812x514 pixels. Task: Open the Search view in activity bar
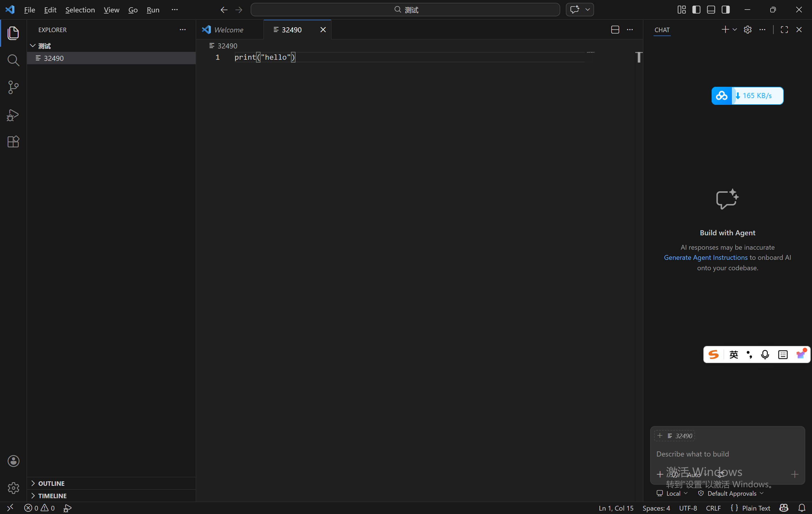coord(13,60)
